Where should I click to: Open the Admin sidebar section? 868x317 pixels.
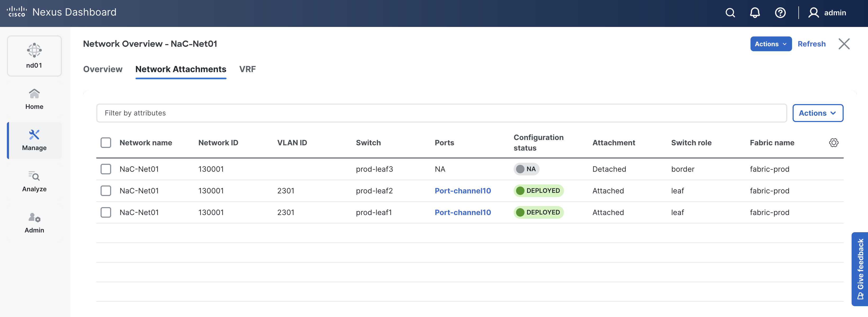pos(34,222)
